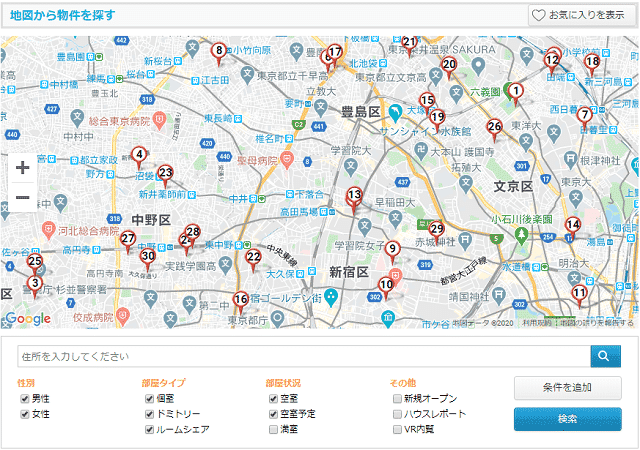Show favorites with お気に入りを表示 button

click(583, 15)
